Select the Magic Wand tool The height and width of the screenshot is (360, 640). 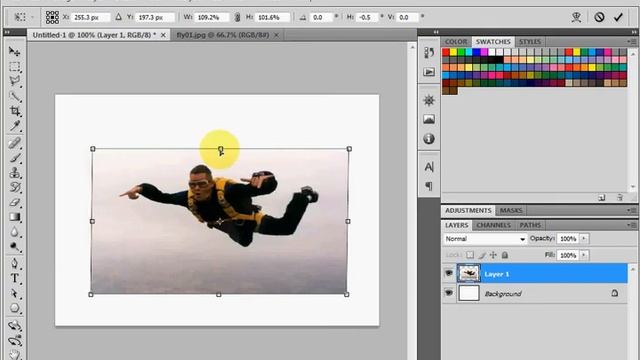tap(14, 96)
